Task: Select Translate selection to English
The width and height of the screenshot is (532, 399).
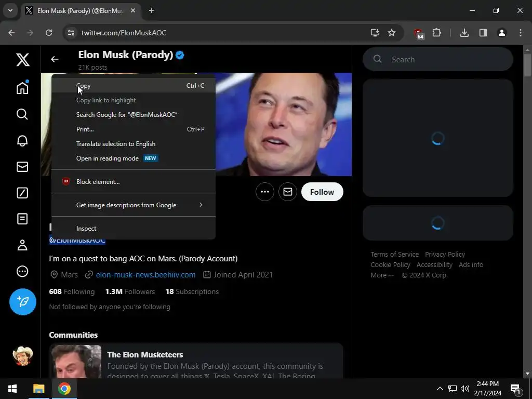Action: click(x=134, y=144)
